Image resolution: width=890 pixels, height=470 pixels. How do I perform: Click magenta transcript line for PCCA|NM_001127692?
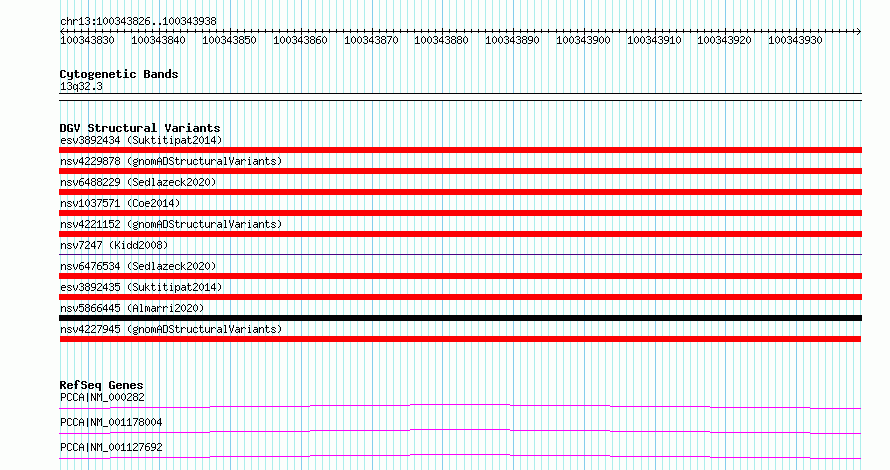click(460, 456)
